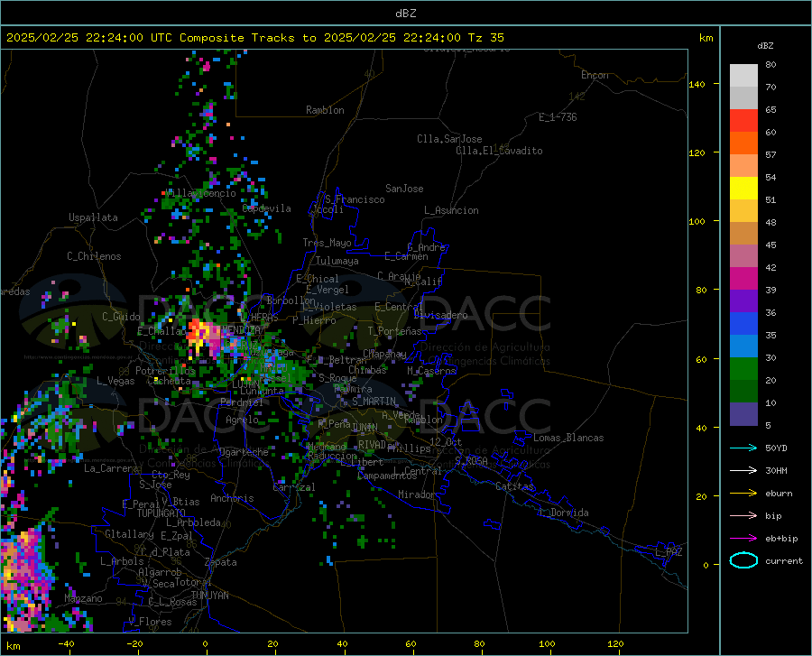Click the 0 km vertical axis tick
The width and height of the screenshot is (812, 656).
point(706,565)
